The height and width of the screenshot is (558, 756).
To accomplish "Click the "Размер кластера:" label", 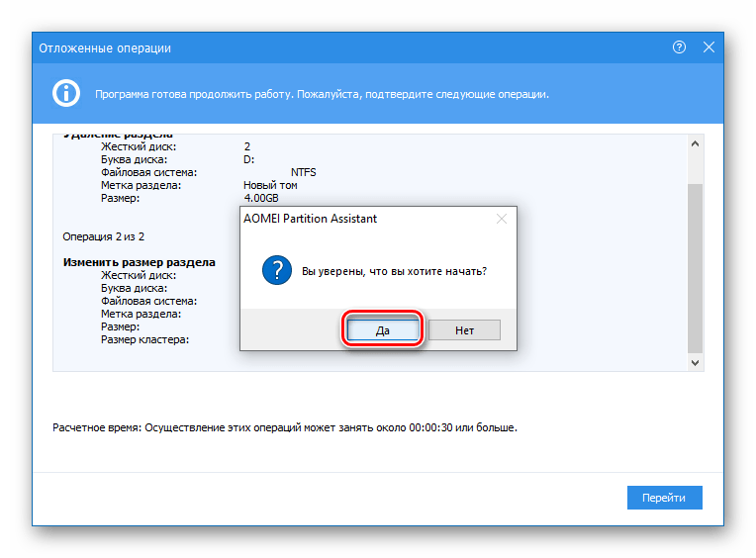I will pos(144,339).
